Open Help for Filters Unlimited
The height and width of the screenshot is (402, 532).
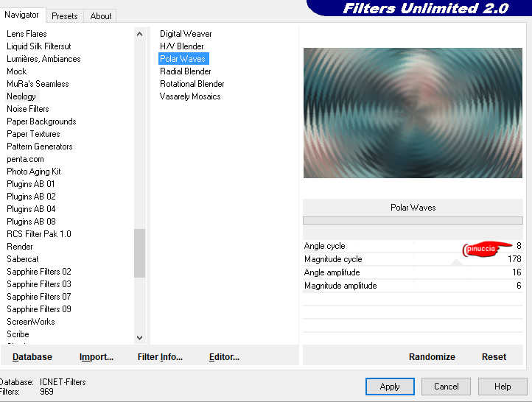[503, 387]
